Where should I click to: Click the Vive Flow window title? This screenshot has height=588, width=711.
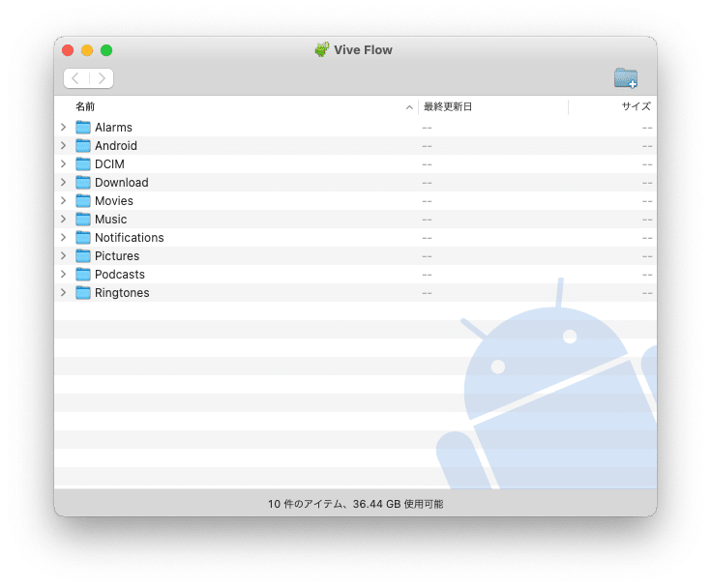pos(363,50)
